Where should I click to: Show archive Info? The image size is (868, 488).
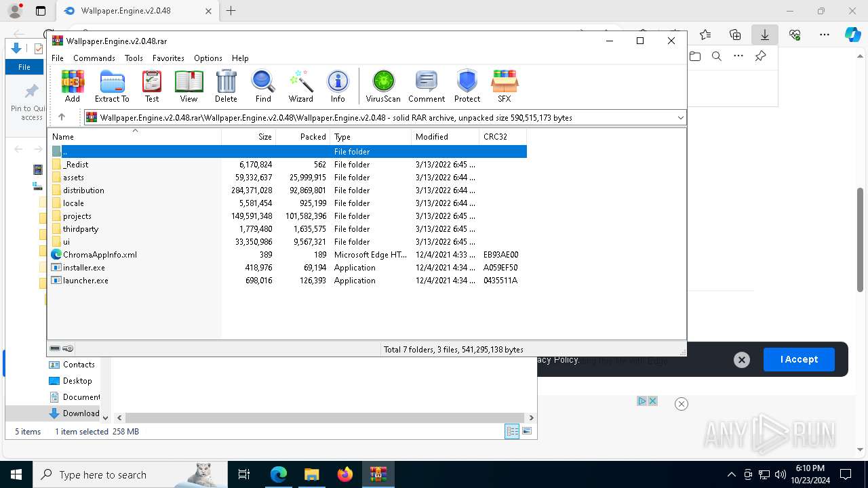(x=338, y=86)
